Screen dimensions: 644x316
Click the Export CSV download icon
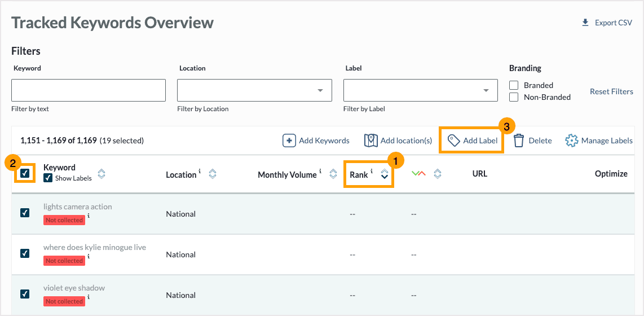pyautogui.click(x=585, y=23)
